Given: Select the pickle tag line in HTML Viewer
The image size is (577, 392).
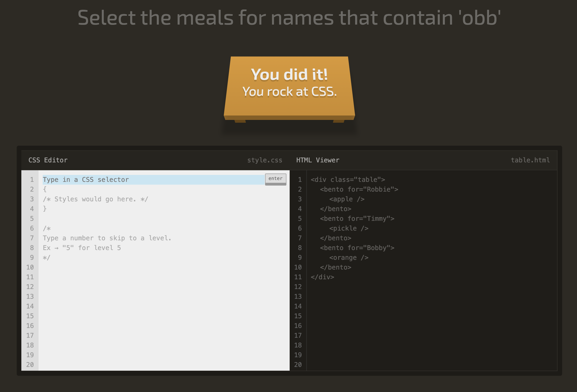Looking at the screenshot, I should (x=349, y=228).
